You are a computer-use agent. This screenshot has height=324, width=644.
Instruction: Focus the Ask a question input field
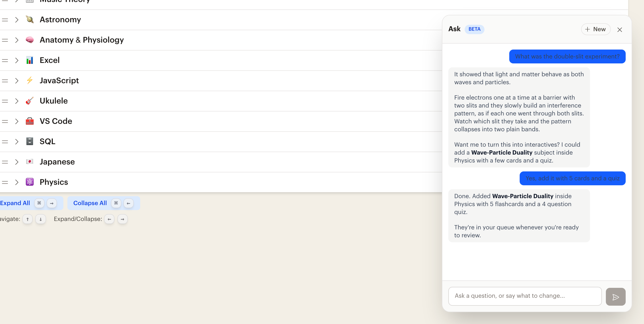(525, 296)
